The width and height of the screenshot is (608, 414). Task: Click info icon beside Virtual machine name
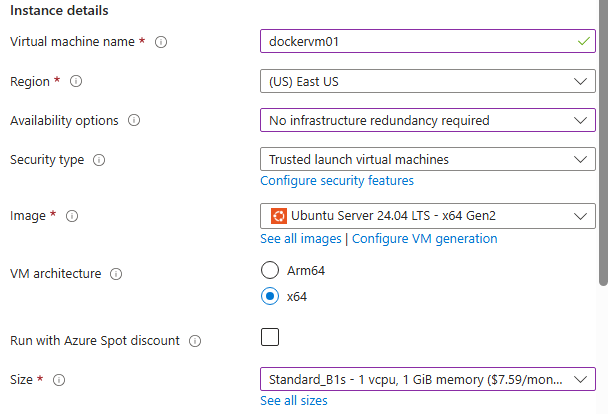(161, 42)
